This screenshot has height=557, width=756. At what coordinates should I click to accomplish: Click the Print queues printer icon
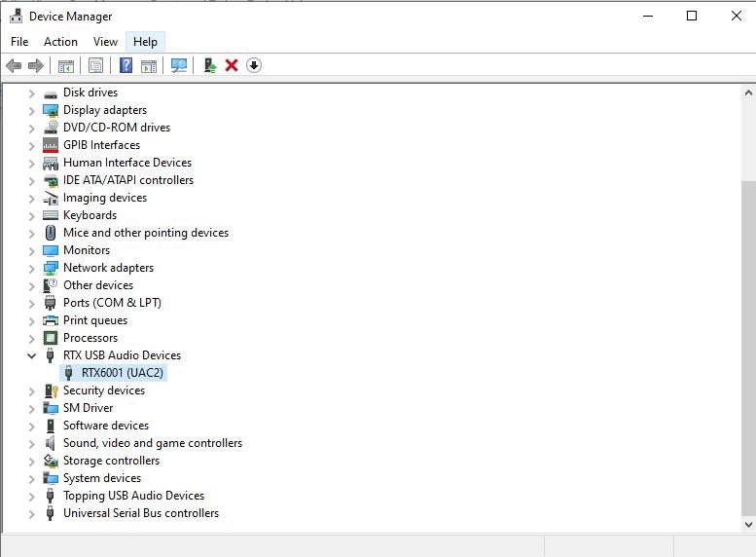coord(51,320)
